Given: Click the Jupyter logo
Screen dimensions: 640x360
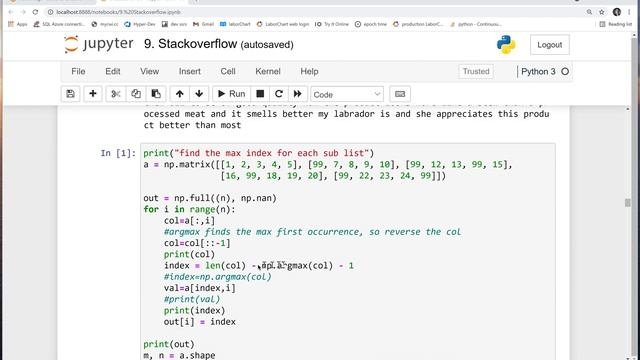Looking at the screenshot, I should 99,44.
